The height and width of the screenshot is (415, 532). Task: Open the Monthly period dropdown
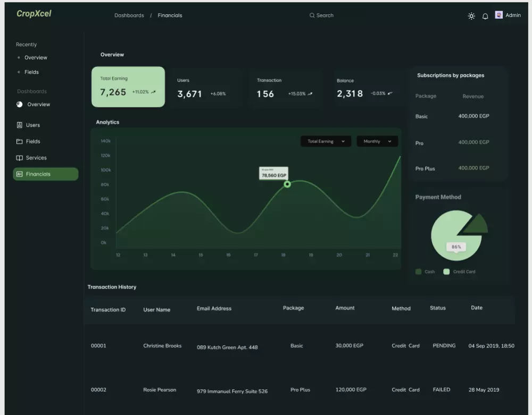[x=377, y=141]
